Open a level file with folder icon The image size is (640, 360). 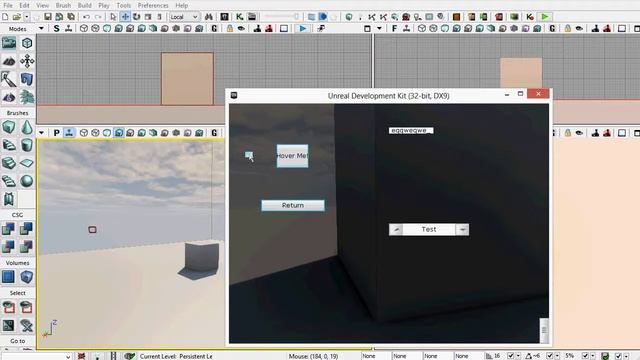click(16, 17)
